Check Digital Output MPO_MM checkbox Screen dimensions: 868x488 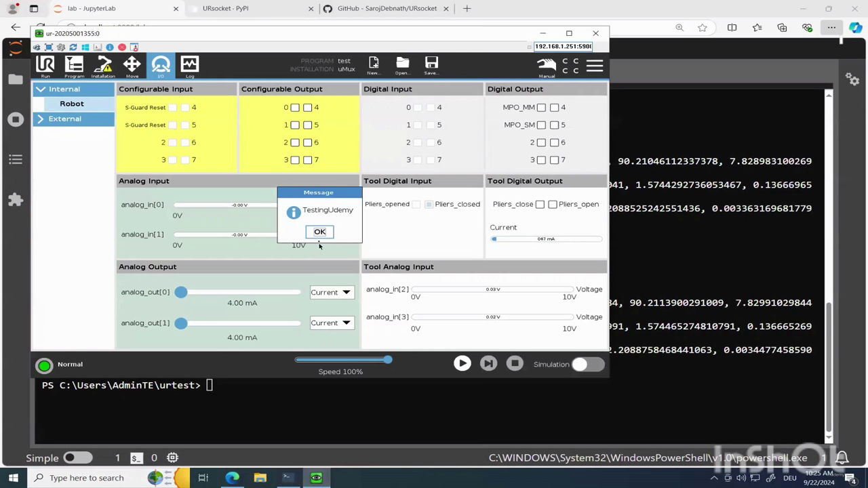click(x=541, y=107)
